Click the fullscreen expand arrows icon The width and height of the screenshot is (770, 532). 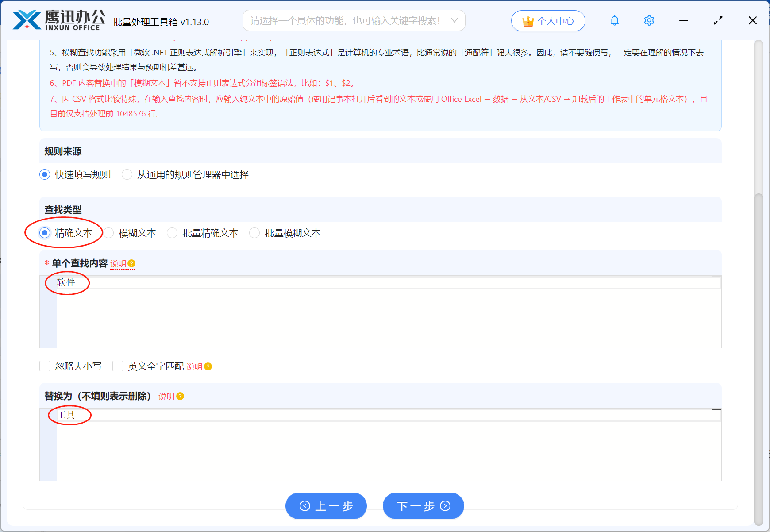point(718,20)
